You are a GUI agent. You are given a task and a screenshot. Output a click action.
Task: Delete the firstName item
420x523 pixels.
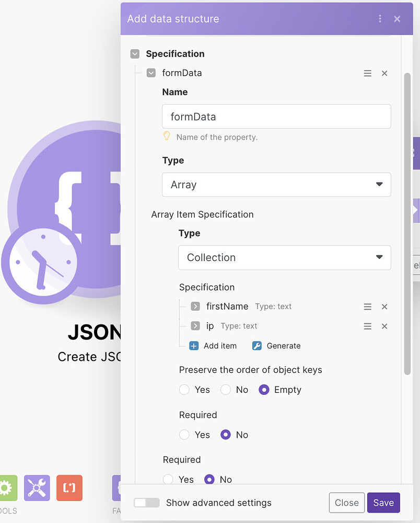(384, 307)
